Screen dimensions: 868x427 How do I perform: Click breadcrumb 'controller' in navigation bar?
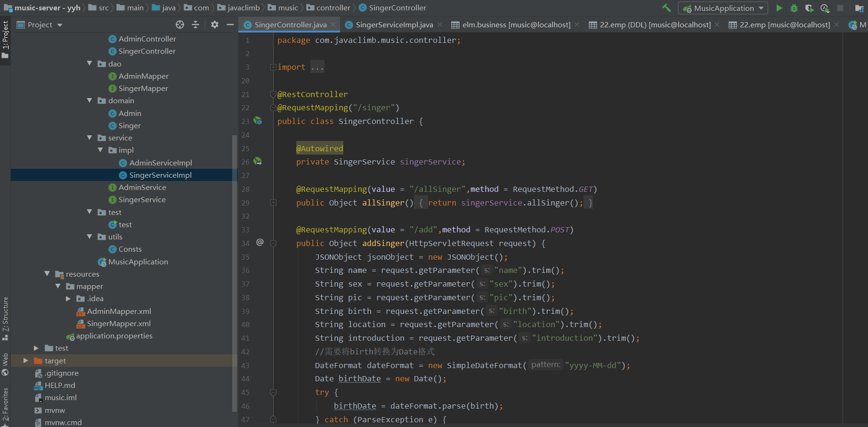coord(333,8)
